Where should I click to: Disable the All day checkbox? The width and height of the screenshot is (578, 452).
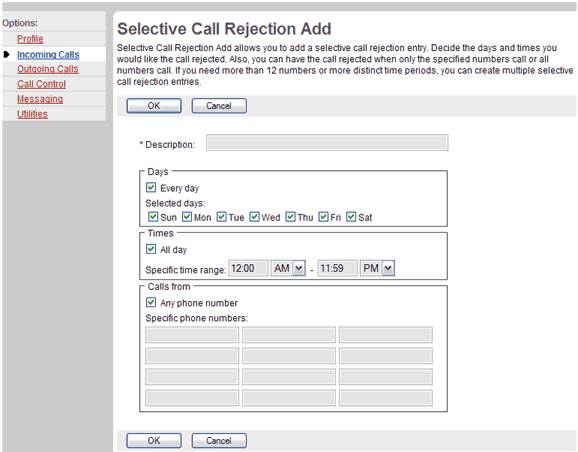(x=151, y=249)
